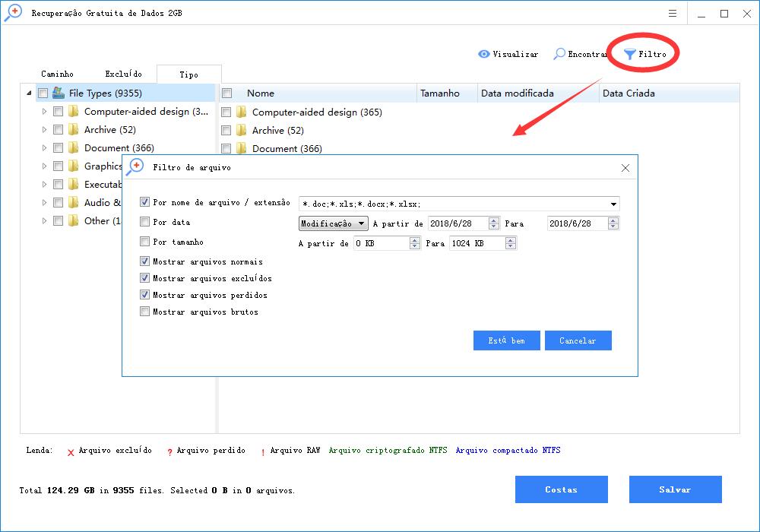Toggle Mostrar arquivos brutos checkbox
The image size is (760, 532).
pyautogui.click(x=145, y=312)
